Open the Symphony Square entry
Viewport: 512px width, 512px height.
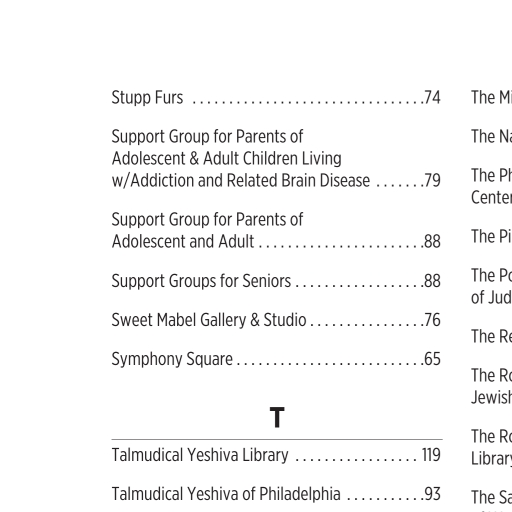tap(172, 359)
